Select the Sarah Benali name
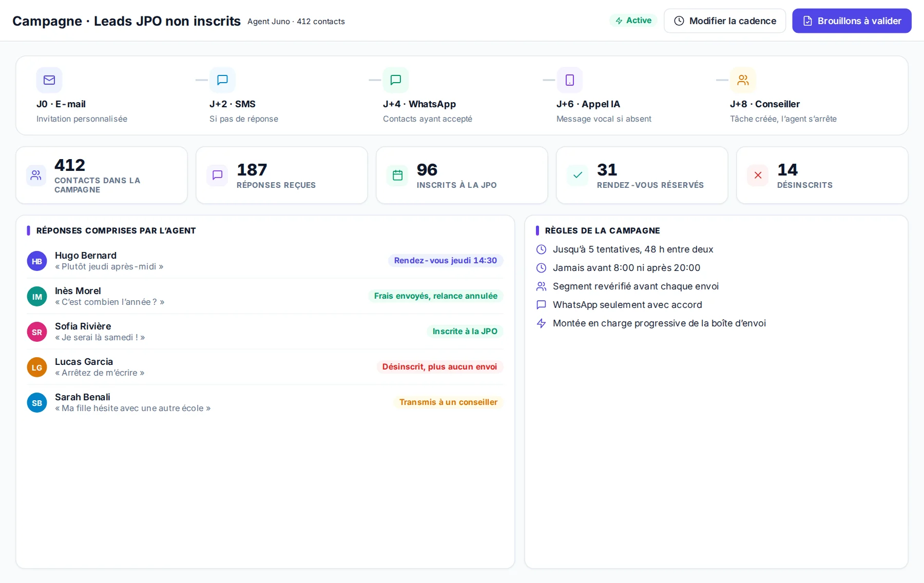The height and width of the screenshot is (583, 924). pyautogui.click(x=83, y=397)
